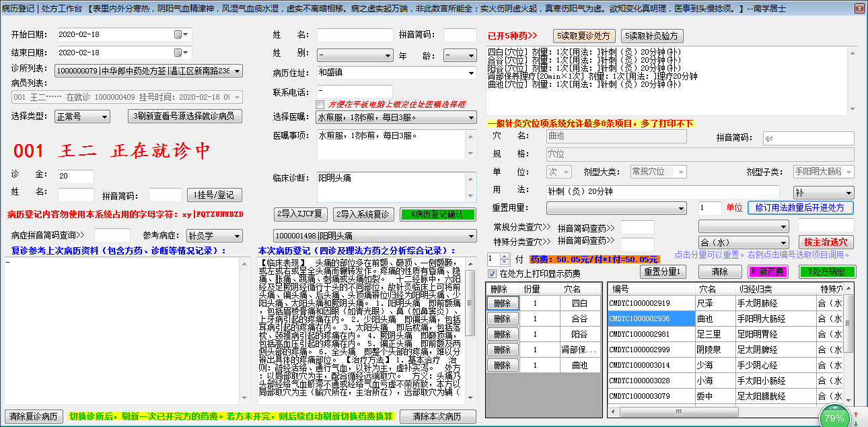Screen dimensions: 868x427
Task: Delete the 四白 acupoint row
Action: pos(501,303)
